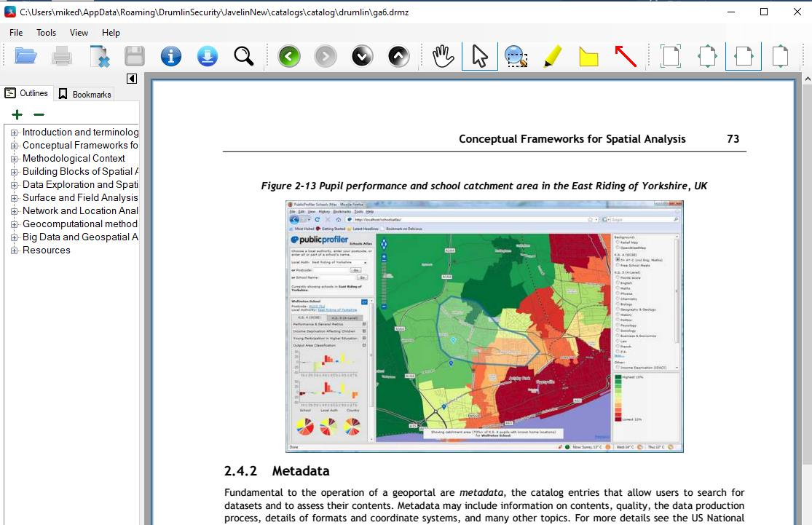Choose the yellow highlighter tool

[553, 56]
